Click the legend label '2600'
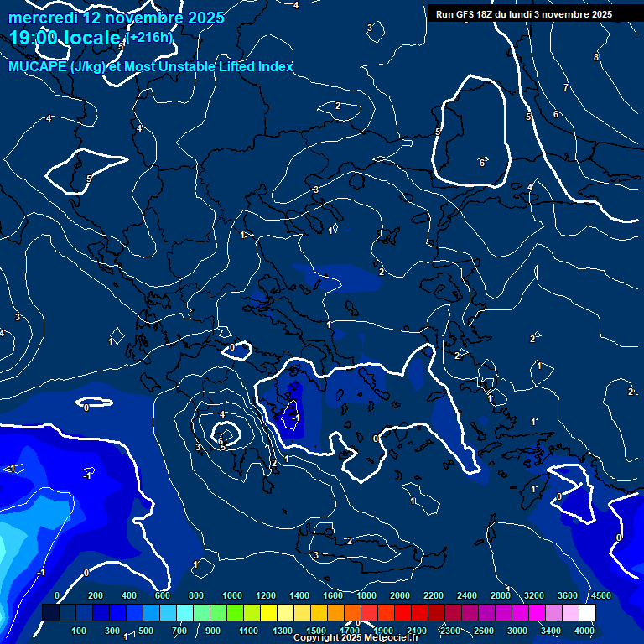 pyautogui.click(x=483, y=631)
